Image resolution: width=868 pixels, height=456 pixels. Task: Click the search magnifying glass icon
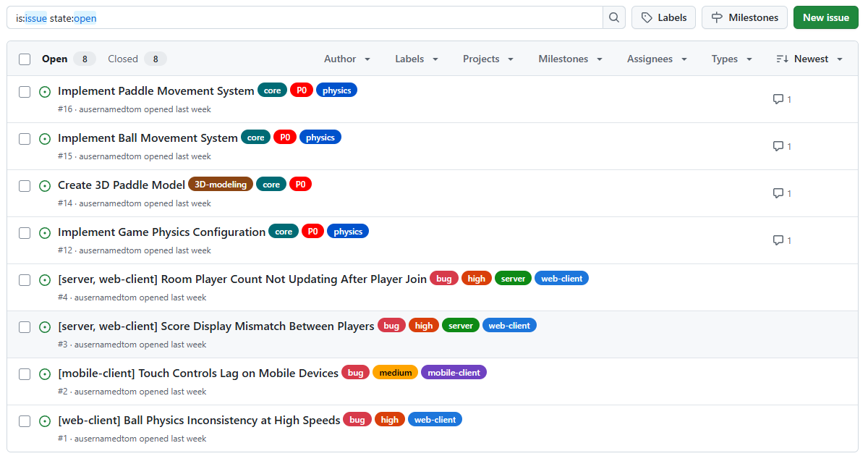pos(613,17)
